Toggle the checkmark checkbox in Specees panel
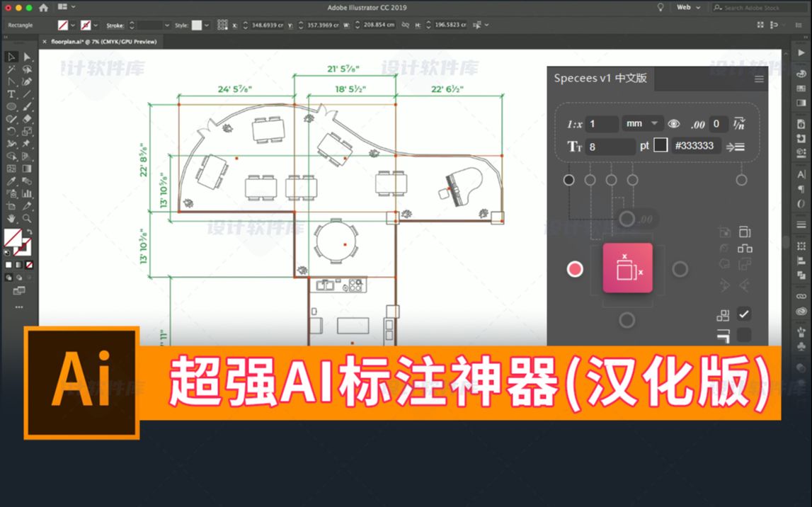Image resolution: width=812 pixels, height=507 pixels. pyautogui.click(x=743, y=314)
